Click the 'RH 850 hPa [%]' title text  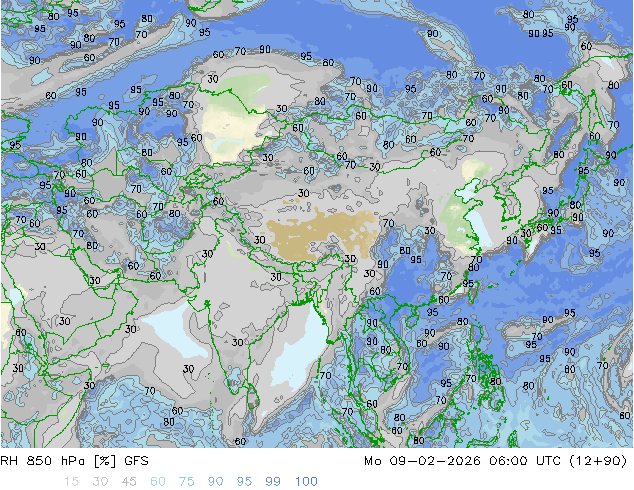[58, 461]
